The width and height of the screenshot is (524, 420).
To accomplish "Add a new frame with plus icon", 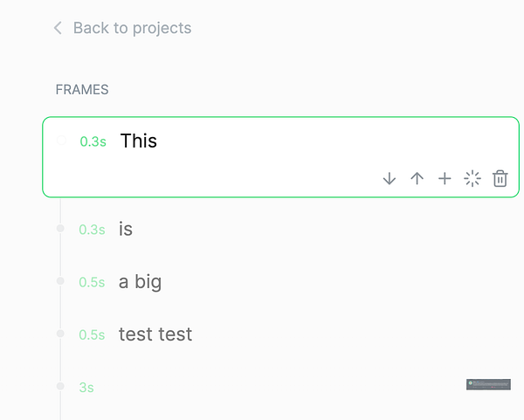I will [445, 179].
